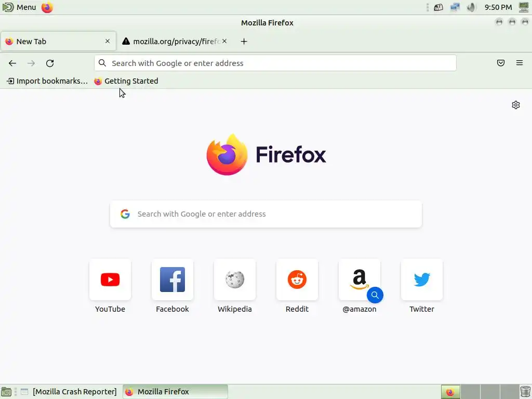
Task: Reload the current page
Action: click(x=50, y=63)
